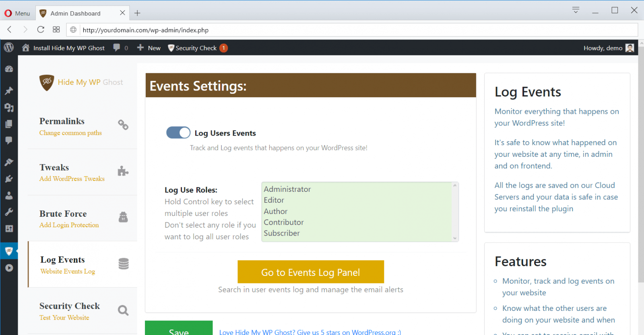Select Subscriber role in the list
This screenshot has height=335, width=644.
(x=282, y=233)
